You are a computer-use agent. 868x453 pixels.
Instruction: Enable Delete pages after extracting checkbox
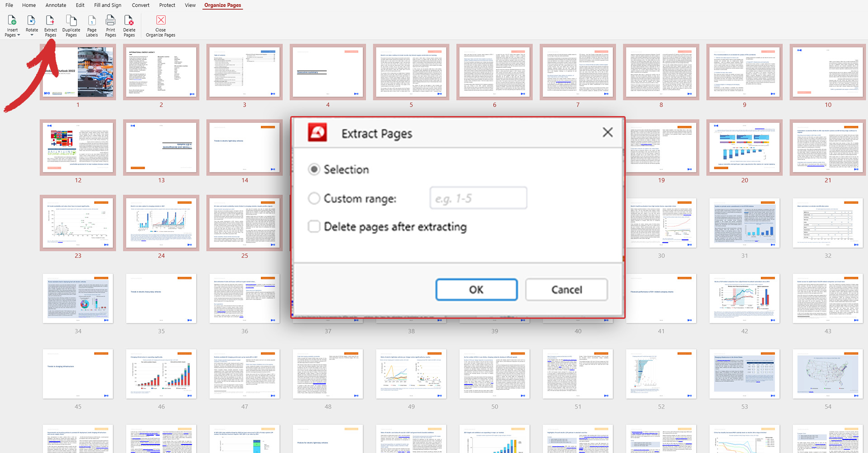[314, 226]
